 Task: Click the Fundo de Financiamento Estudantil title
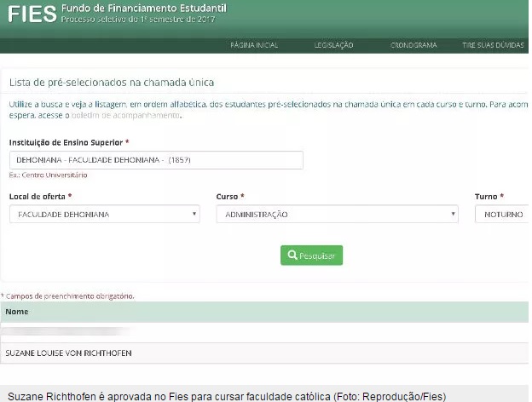[144, 9]
